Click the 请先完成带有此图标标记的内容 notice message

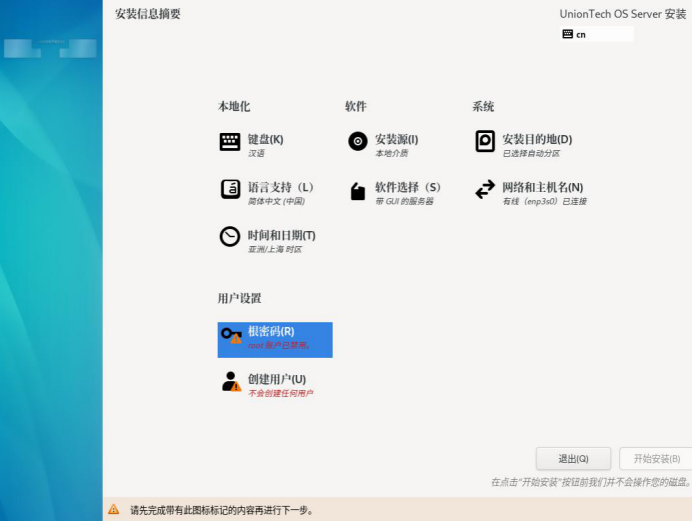tap(222, 510)
